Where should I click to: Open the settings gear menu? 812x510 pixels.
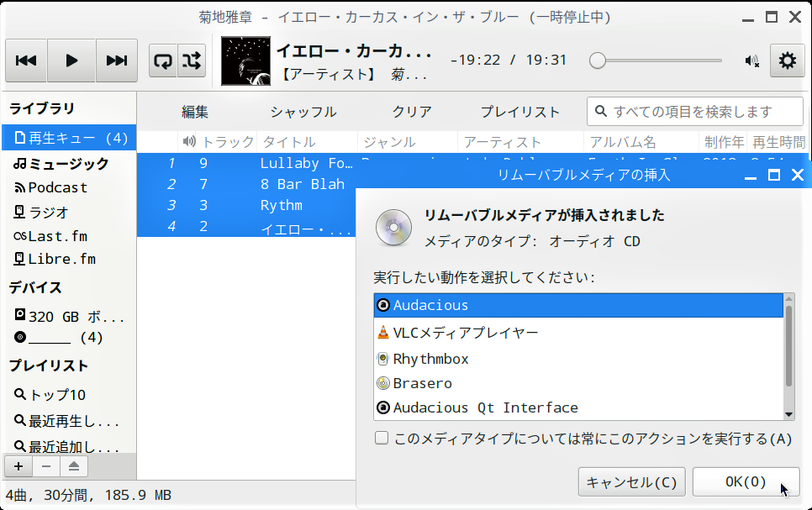(x=787, y=60)
